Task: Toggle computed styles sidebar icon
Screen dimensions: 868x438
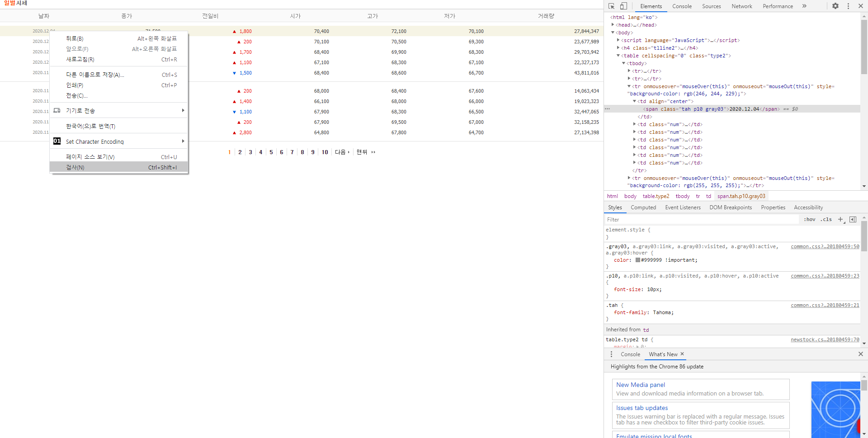Action: pos(853,219)
